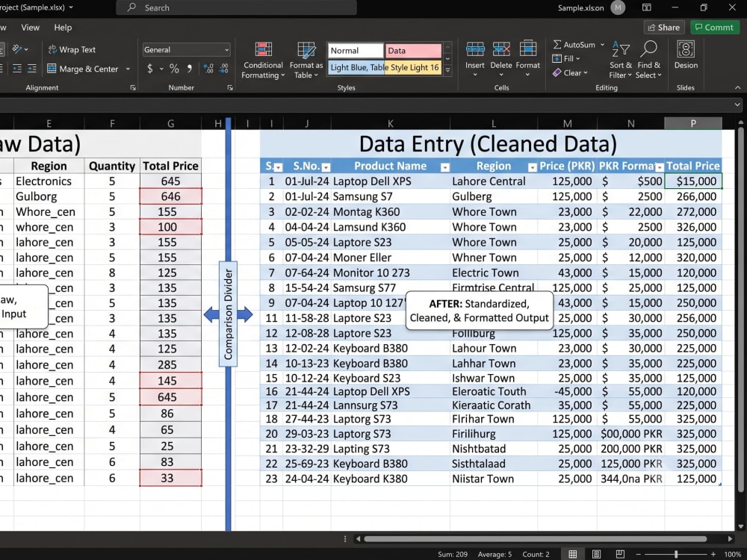Image resolution: width=747 pixels, height=560 pixels.
Task: Collapse the ribbon
Action: (x=737, y=87)
